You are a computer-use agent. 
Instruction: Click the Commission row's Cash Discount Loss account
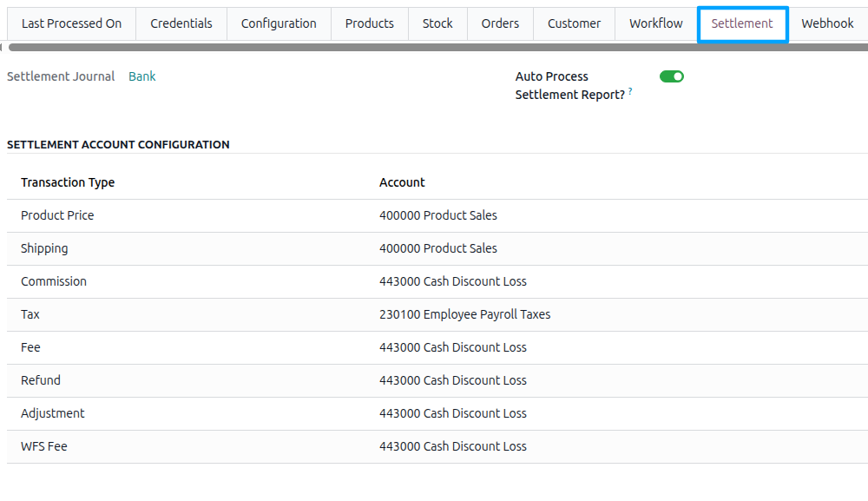453,281
